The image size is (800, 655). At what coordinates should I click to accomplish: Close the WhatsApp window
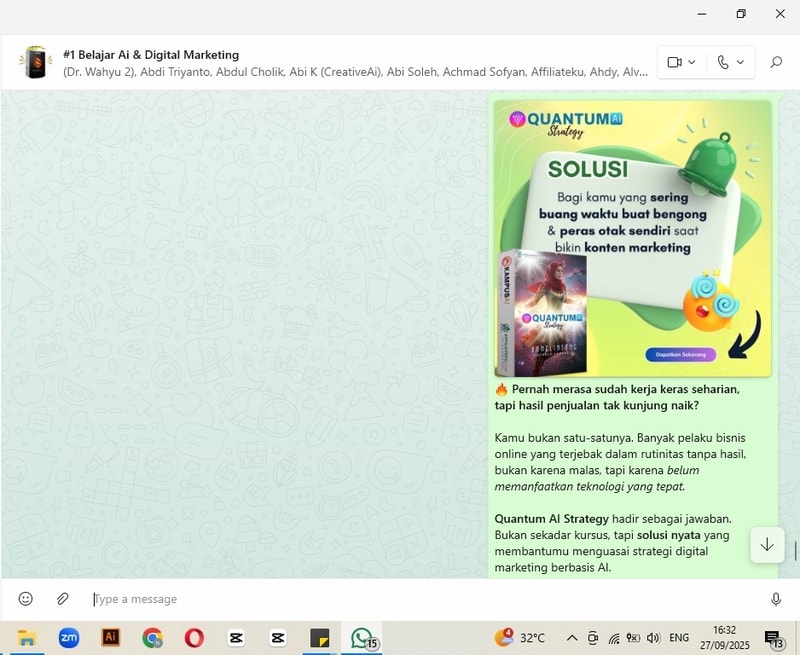tap(780, 14)
